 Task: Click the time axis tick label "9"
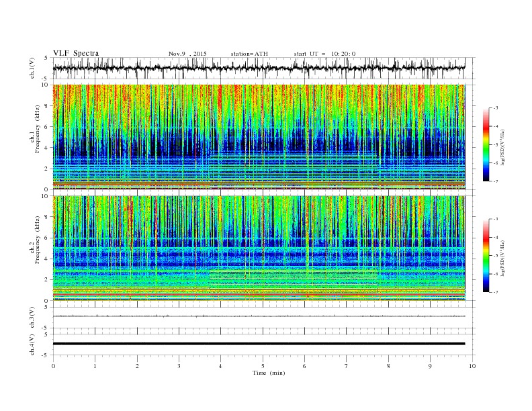[430, 366]
